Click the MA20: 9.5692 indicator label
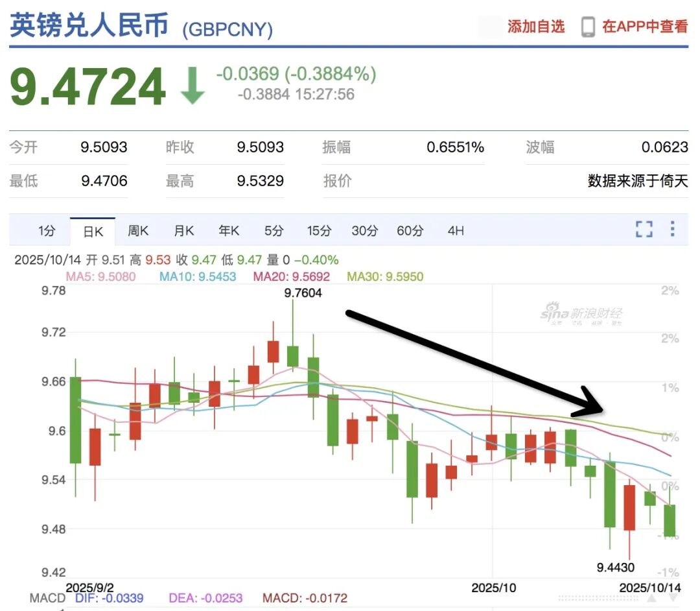Image resolution: width=700 pixels, height=611 pixels. point(291,276)
